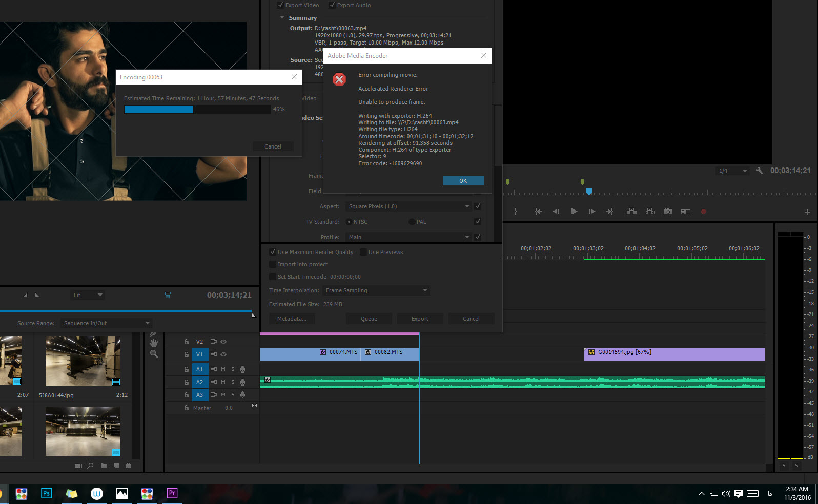Image resolution: width=818 pixels, height=504 pixels.
Task: Click the Master track expand output icon
Action: point(254,406)
